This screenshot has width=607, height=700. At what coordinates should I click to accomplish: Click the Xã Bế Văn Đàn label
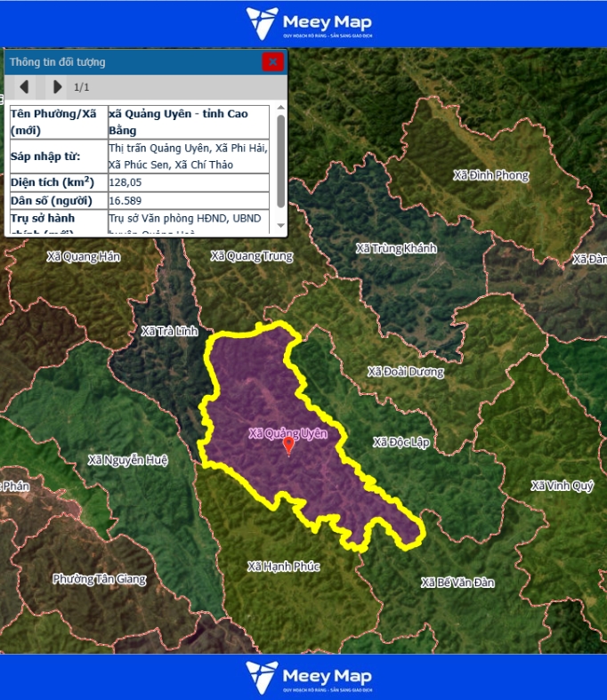click(457, 583)
